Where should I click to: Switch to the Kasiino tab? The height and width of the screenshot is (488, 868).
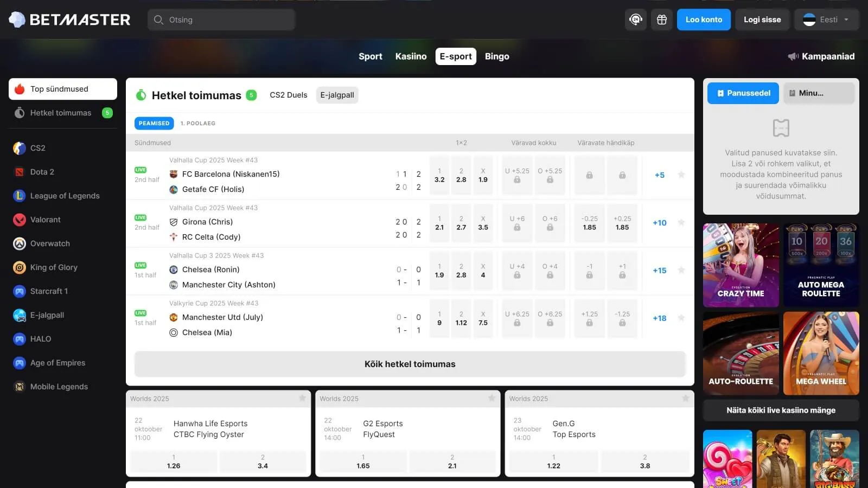click(411, 56)
